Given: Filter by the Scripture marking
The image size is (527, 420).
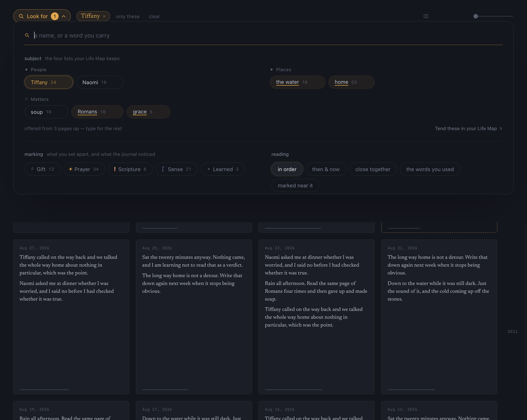Looking at the screenshot, I should tap(130, 169).
